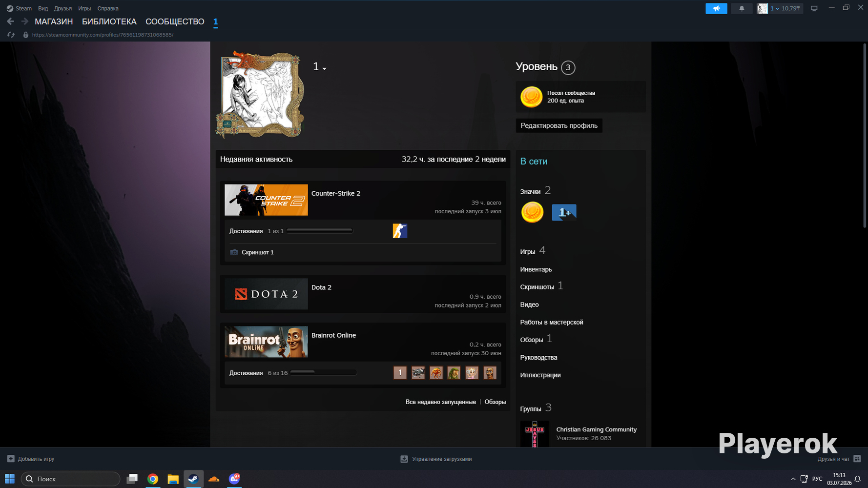Click the Counter-Strike 2 achievements progress bar
This screenshot has width=868, height=488.
[x=320, y=231]
